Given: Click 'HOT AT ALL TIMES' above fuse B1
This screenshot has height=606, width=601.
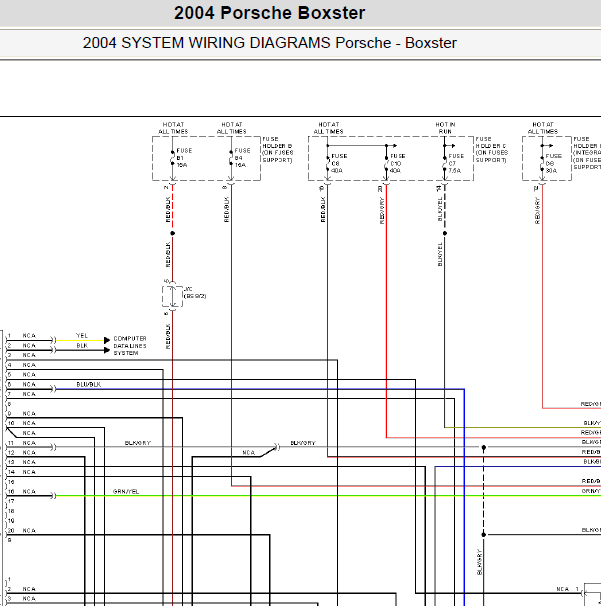Looking at the screenshot, I should (173, 128).
